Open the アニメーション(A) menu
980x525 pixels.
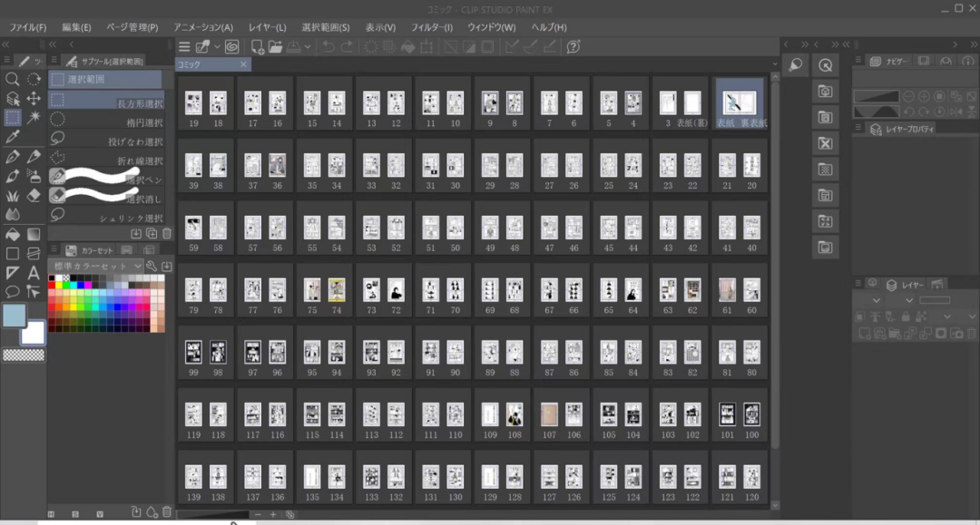[x=203, y=27]
